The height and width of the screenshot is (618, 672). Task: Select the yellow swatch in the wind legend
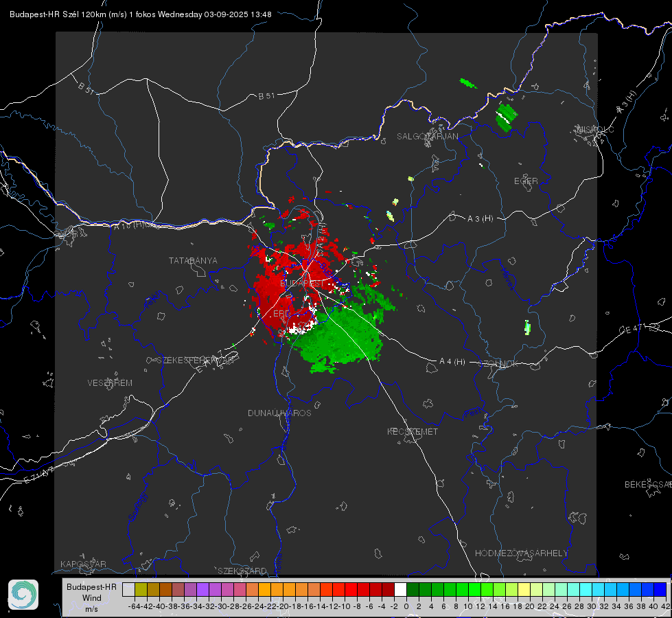tap(524, 589)
